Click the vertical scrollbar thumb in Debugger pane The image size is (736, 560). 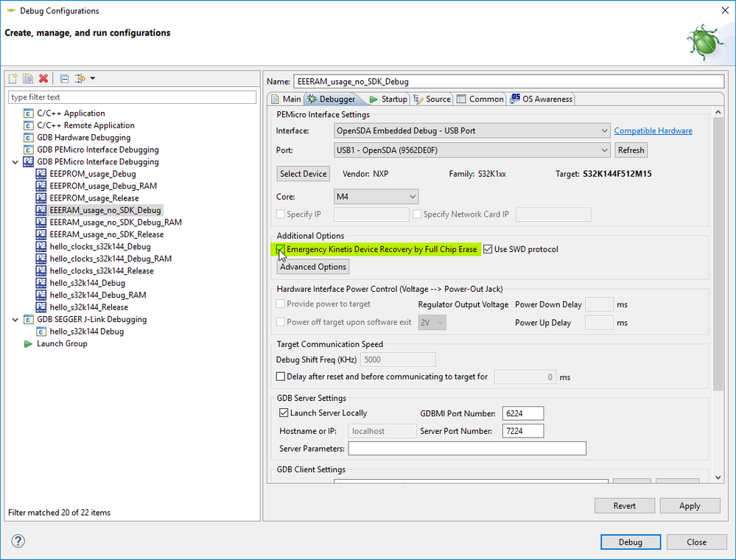coord(718,253)
